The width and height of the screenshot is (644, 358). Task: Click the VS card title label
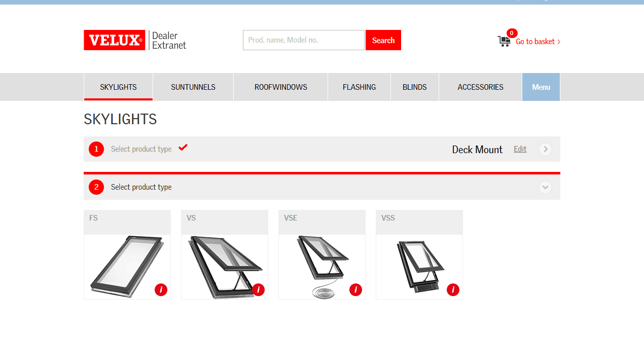click(x=191, y=218)
